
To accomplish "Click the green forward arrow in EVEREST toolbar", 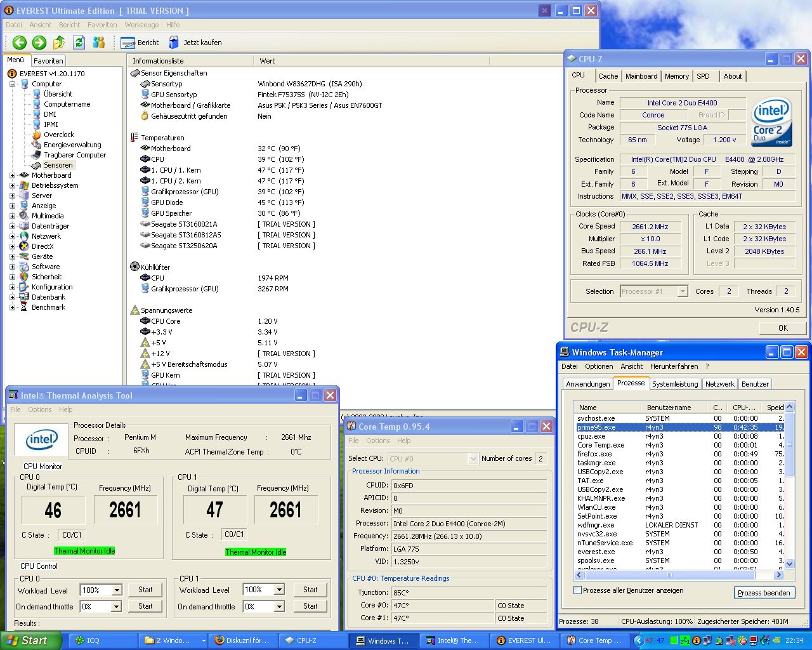I will pos(39,43).
